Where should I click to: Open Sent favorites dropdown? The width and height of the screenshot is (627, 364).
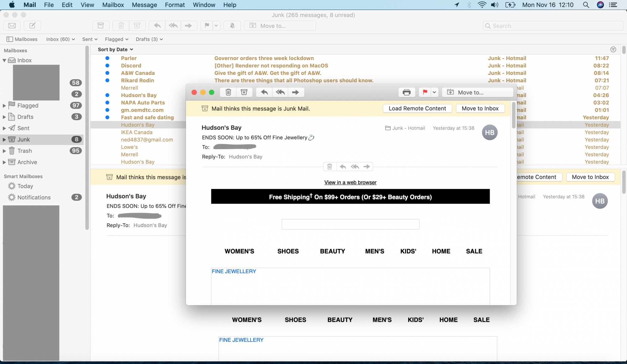click(90, 39)
